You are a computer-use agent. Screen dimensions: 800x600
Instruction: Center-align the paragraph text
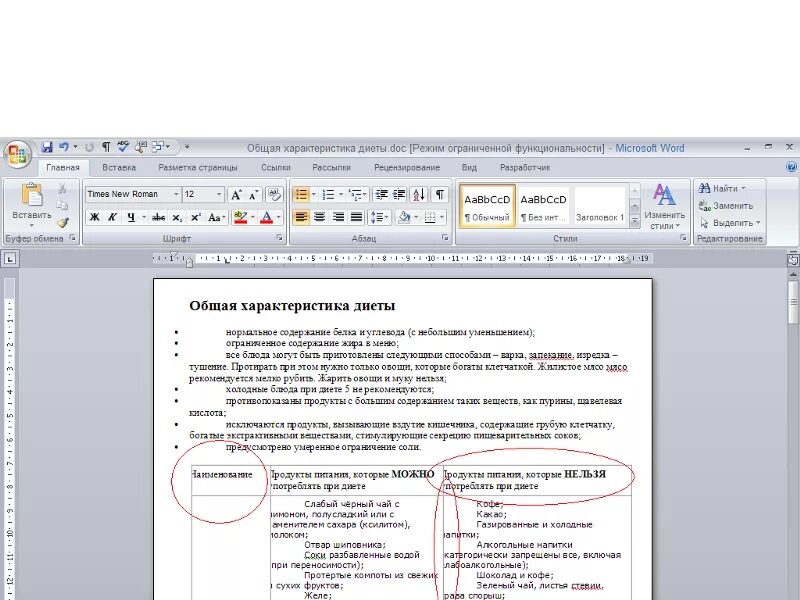pyautogui.click(x=319, y=217)
